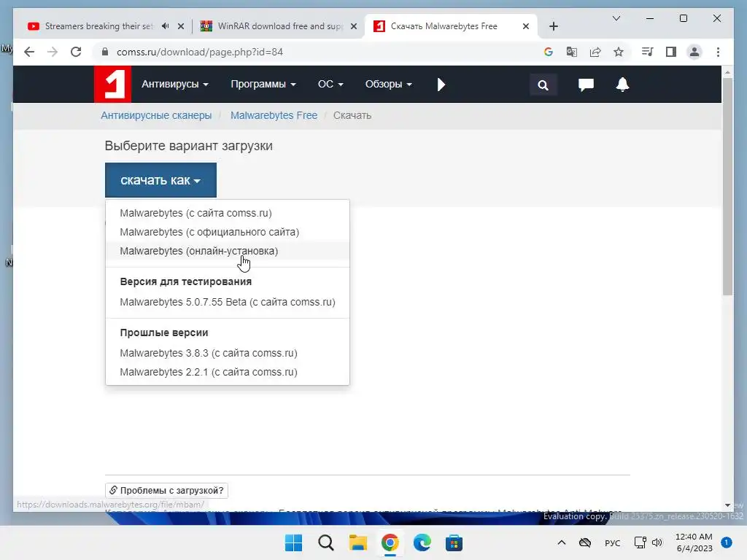Close the WinRAR download tab

pos(354,26)
